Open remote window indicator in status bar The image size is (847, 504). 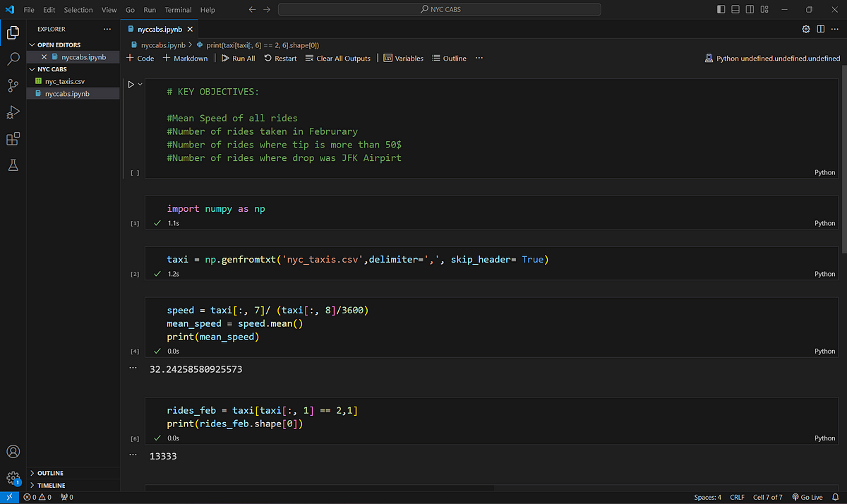9,497
